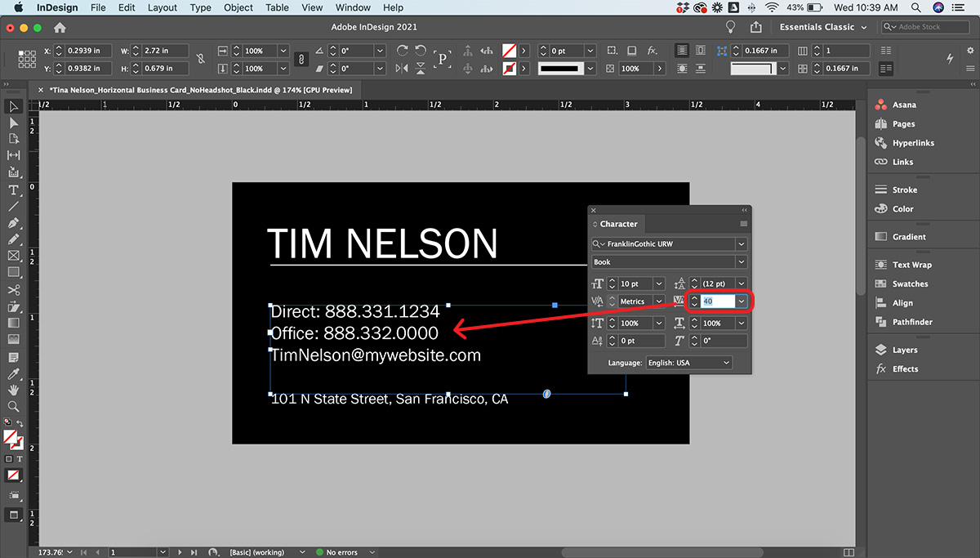Viewport: 980px width, 558px height.
Task: Open the Object menu
Action: click(x=238, y=7)
